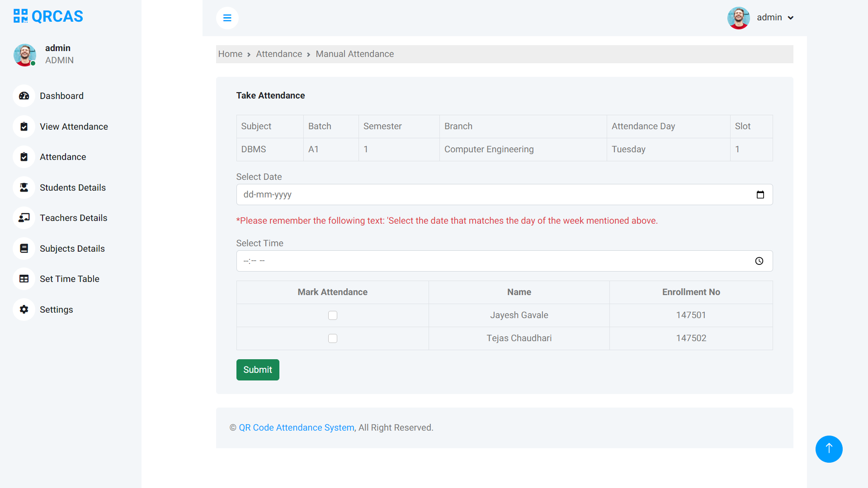Click the QRCAS logo in sidebar
The image size is (868, 488).
(x=48, y=16)
